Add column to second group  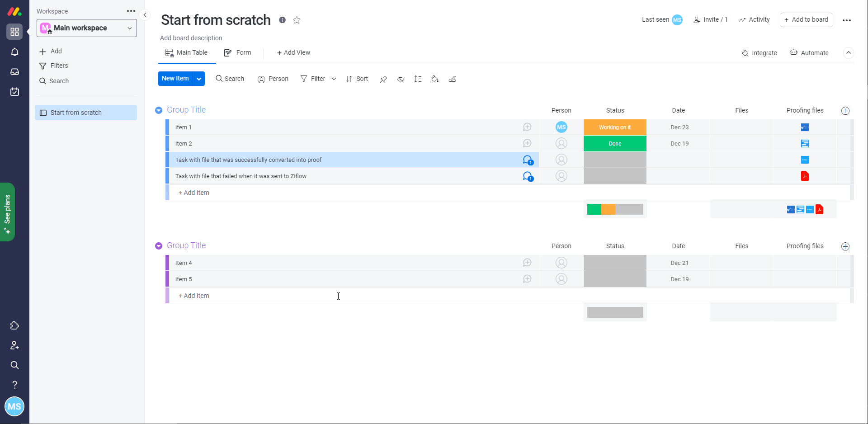pos(845,246)
